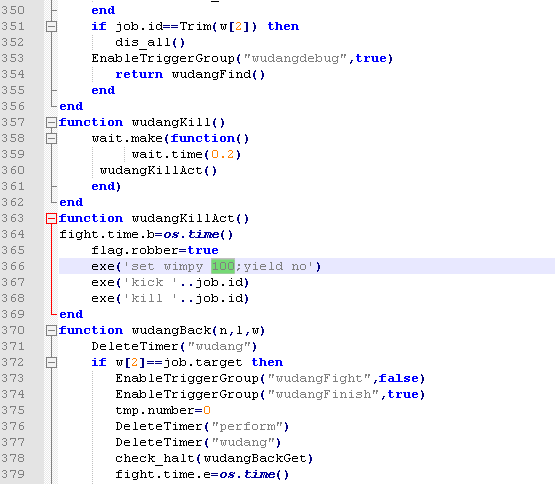Collapse function wudangKill fold marker
The width and height of the screenshot is (555, 484).
51,123
